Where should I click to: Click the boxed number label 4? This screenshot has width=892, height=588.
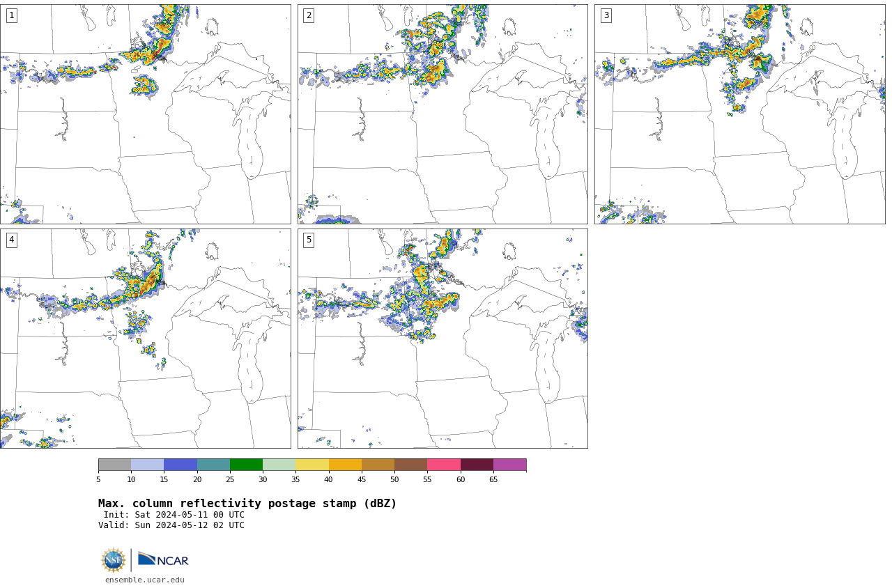point(11,240)
